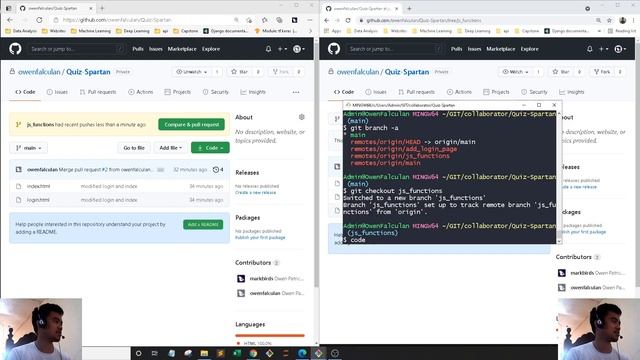Image resolution: width=640 pixels, height=360 pixels.
Task: Click Issues in left GitHub header
Action: click(156, 49)
